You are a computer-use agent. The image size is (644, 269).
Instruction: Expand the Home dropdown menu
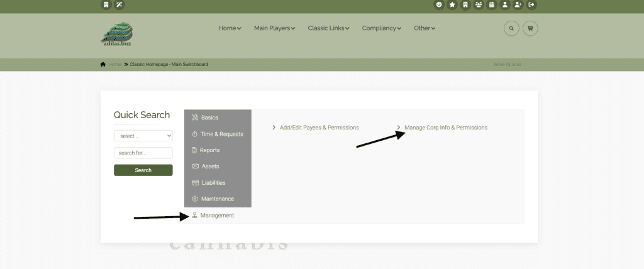tap(230, 28)
